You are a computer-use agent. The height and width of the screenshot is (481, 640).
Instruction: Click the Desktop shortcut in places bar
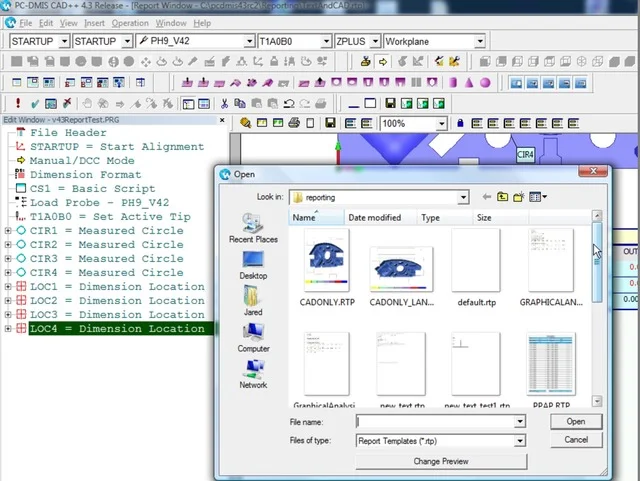[253, 262]
